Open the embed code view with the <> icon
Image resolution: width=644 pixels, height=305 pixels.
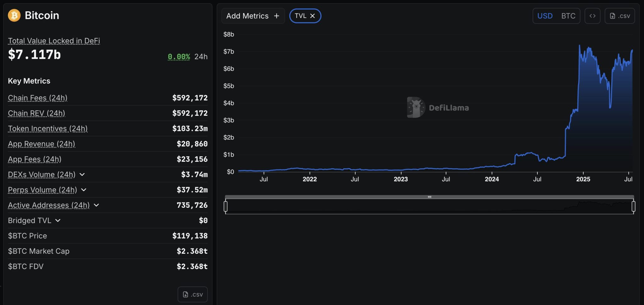click(593, 16)
